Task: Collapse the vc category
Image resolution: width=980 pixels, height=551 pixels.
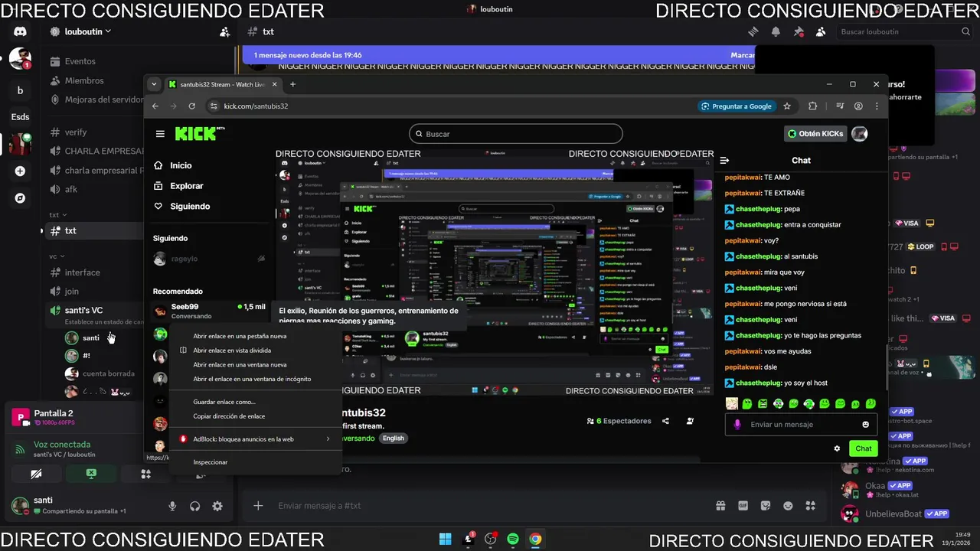Action: pyautogui.click(x=57, y=256)
